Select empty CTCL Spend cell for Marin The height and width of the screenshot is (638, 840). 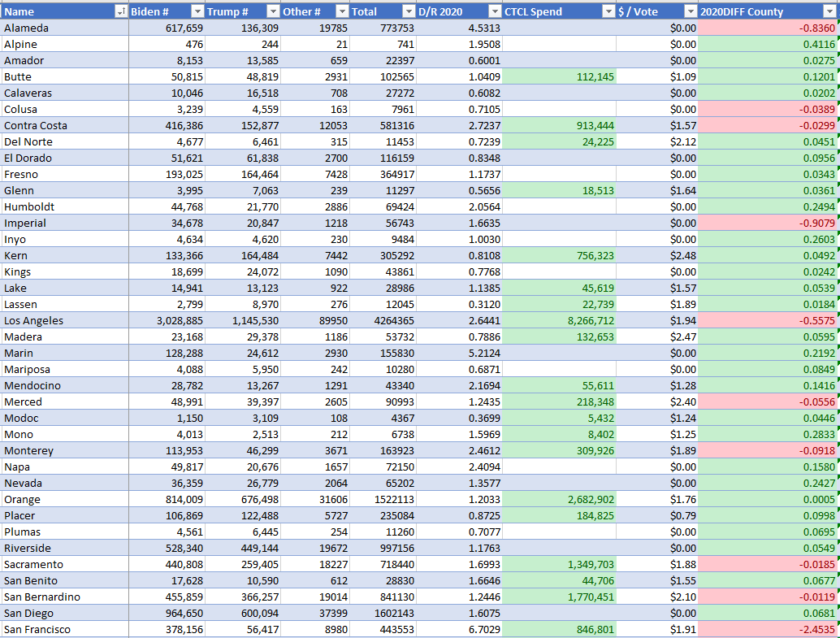click(x=559, y=354)
